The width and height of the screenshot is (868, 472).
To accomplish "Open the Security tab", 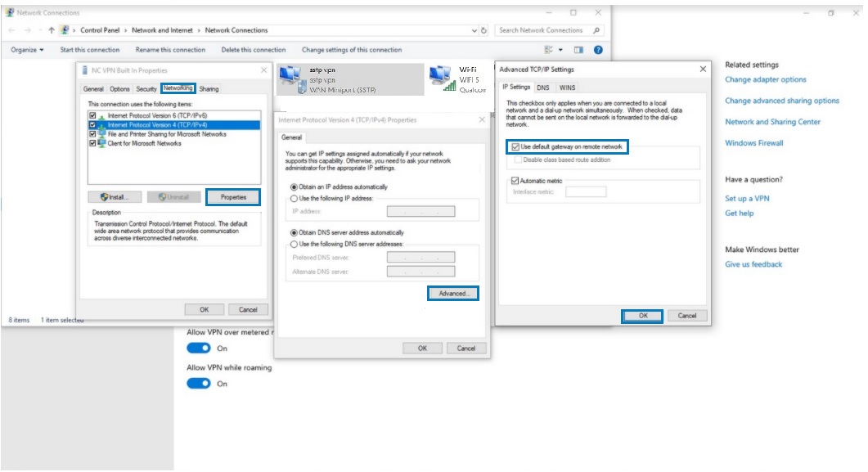I will click(146, 89).
